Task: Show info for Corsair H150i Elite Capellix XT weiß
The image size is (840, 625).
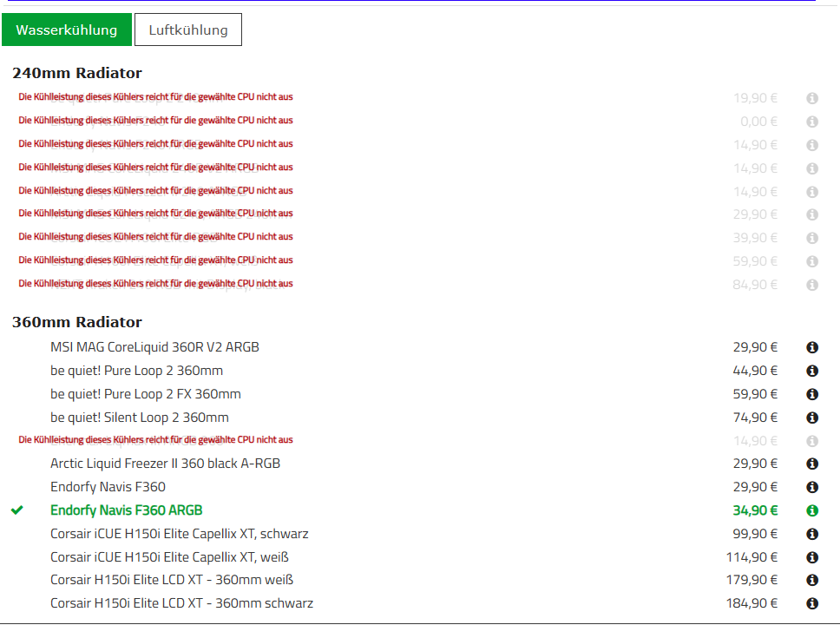Action: point(812,557)
